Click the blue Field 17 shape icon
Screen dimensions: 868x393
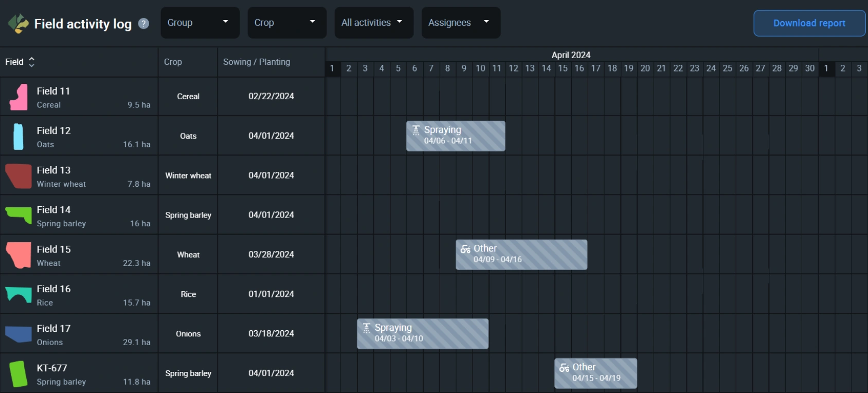tap(19, 334)
